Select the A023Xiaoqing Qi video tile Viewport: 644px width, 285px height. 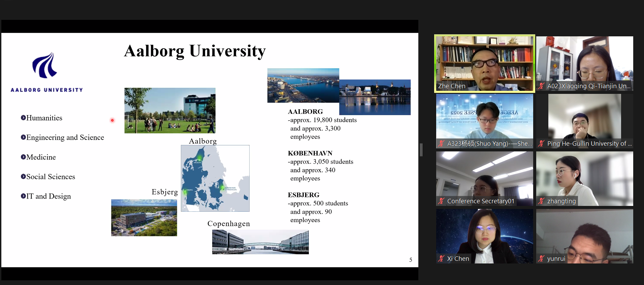pyautogui.click(x=585, y=64)
